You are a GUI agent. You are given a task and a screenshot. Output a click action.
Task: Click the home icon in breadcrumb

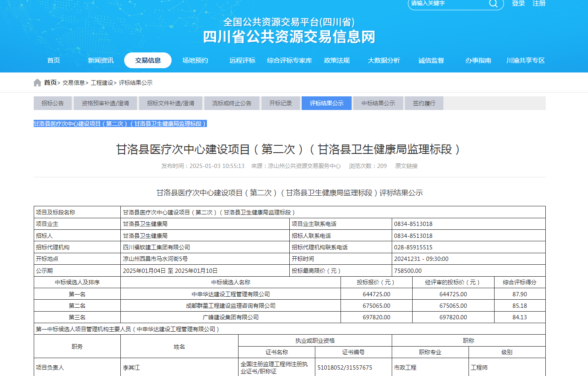pos(38,83)
